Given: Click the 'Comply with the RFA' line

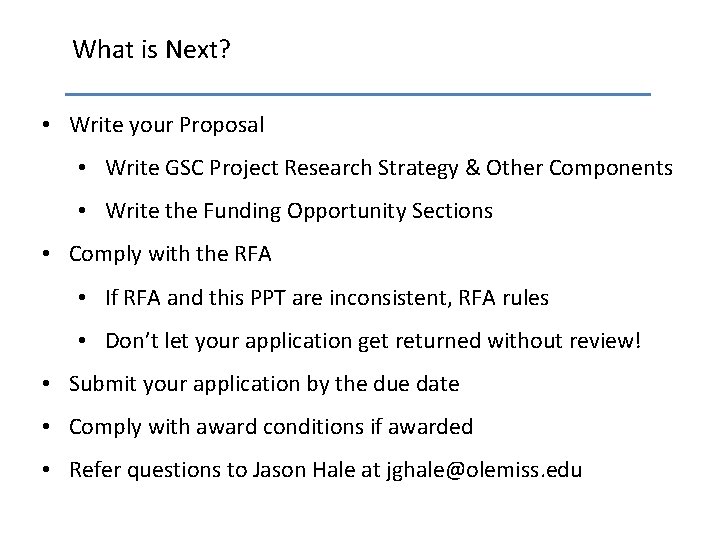Looking at the screenshot, I should pyautogui.click(x=170, y=254).
